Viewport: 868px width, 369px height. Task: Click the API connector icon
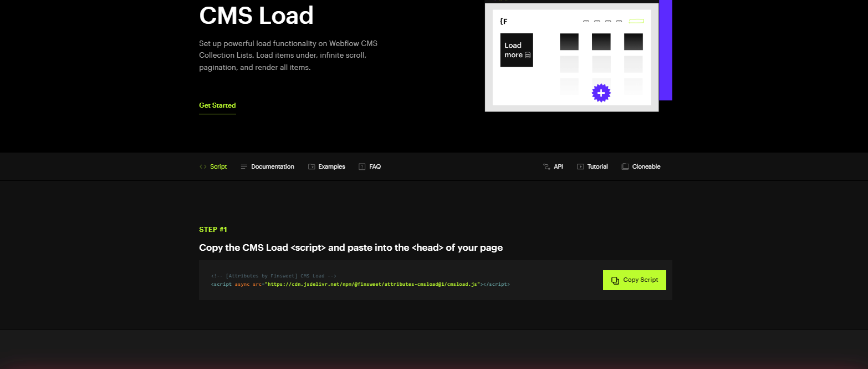[x=546, y=166]
